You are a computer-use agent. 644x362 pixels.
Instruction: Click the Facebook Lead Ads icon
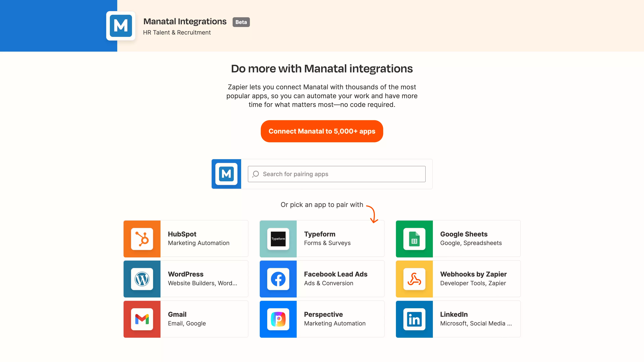click(x=278, y=279)
